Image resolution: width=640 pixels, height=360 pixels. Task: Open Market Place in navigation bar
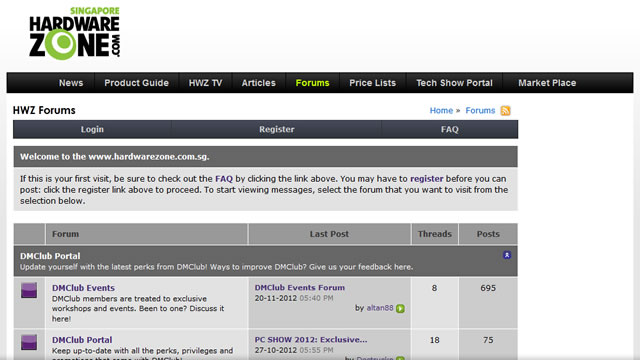click(547, 83)
